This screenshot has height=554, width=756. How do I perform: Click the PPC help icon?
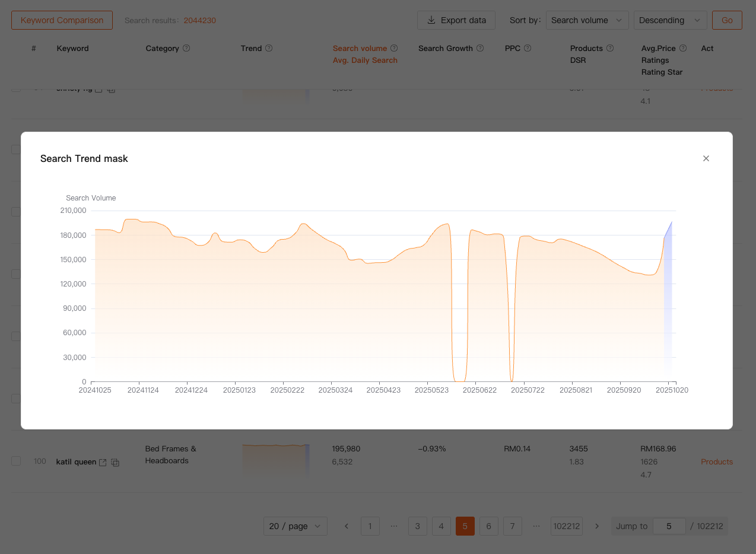tap(528, 49)
